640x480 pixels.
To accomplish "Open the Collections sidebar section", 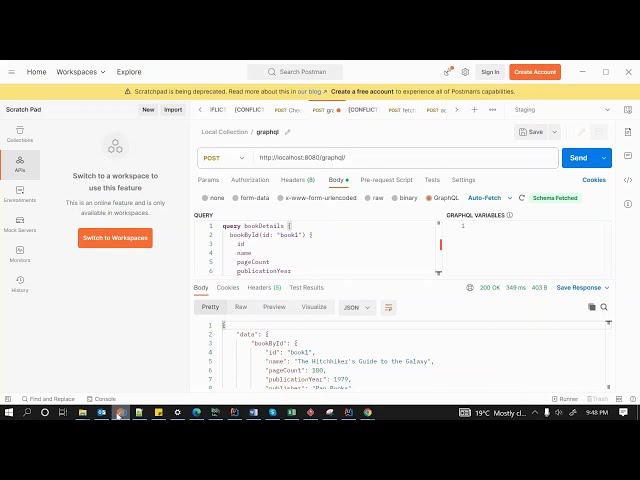I will coord(20,134).
